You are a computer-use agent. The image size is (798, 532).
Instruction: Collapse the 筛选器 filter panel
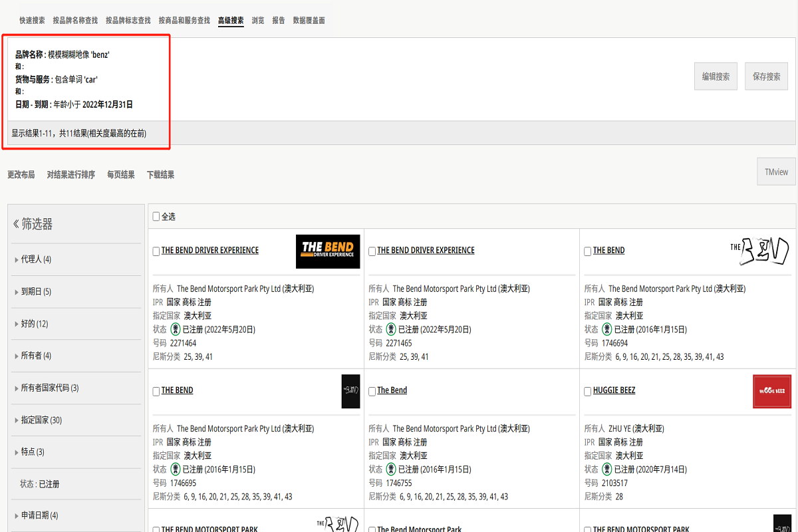16,224
